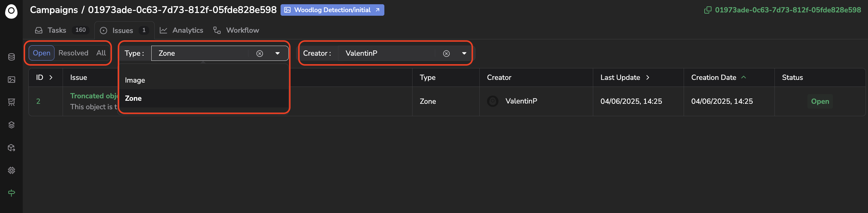Open Woodlog Detection/initial dataset link
Screen dimensions: 868x213
[x=332, y=10]
